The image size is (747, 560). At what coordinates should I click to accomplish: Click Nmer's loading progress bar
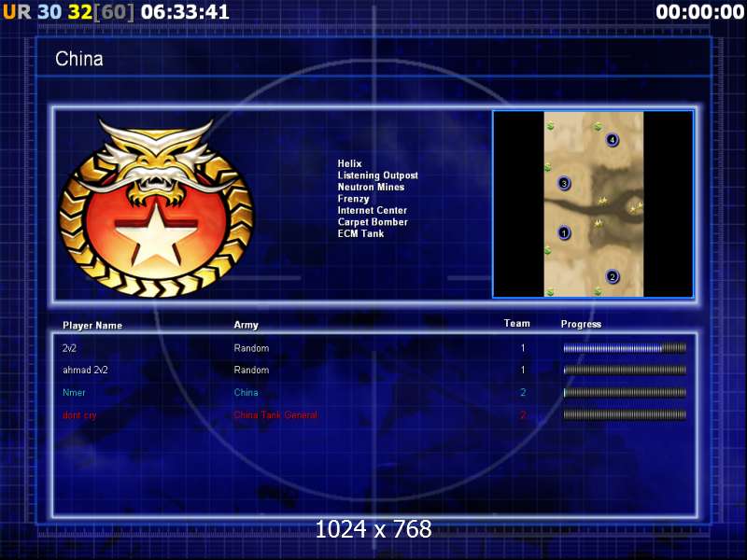(625, 393)
